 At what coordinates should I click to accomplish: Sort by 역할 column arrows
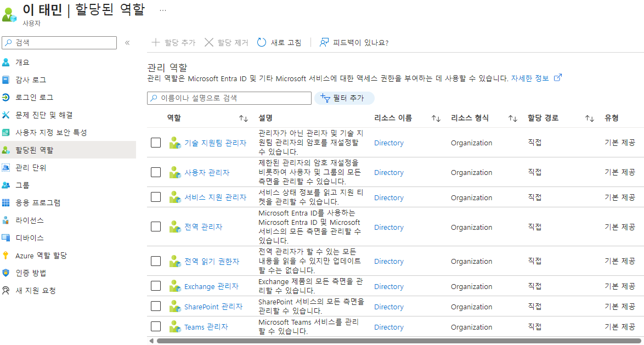pos(244,118)
